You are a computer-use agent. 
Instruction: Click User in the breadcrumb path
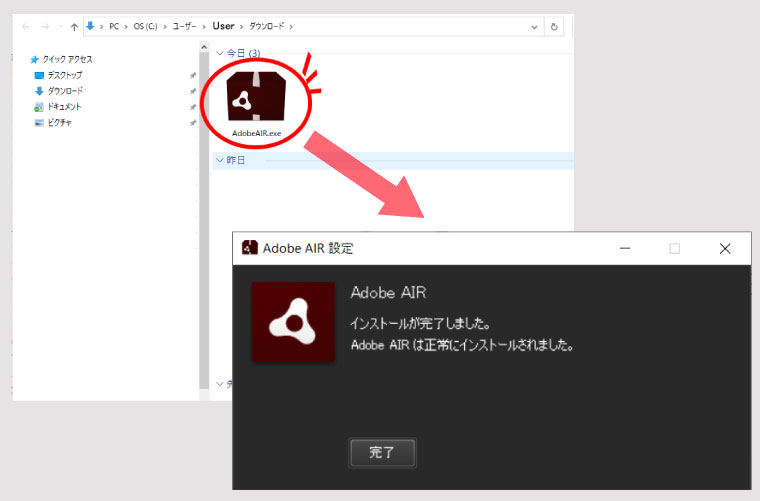[223, 27]
